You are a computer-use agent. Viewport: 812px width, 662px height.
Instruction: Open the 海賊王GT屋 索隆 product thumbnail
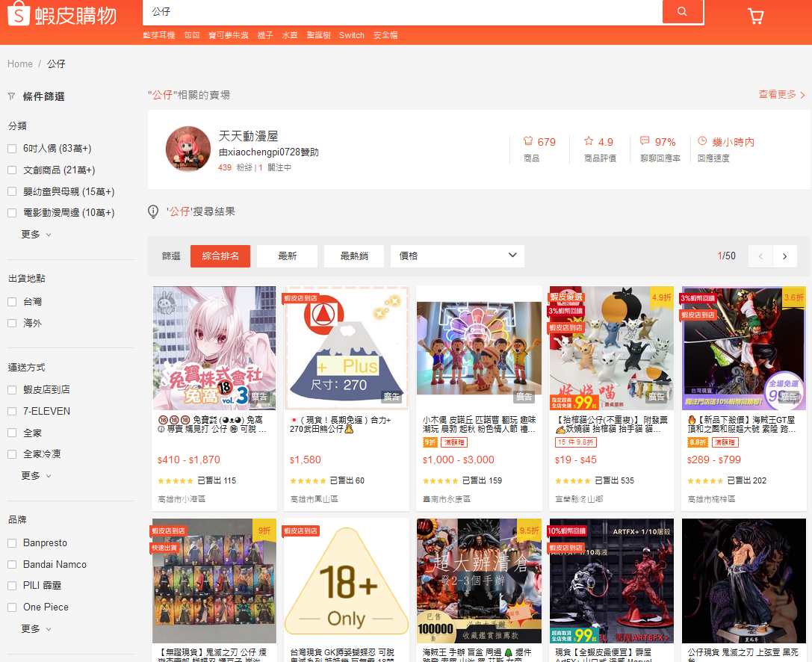pyautogui.click(x=743, y=348)
